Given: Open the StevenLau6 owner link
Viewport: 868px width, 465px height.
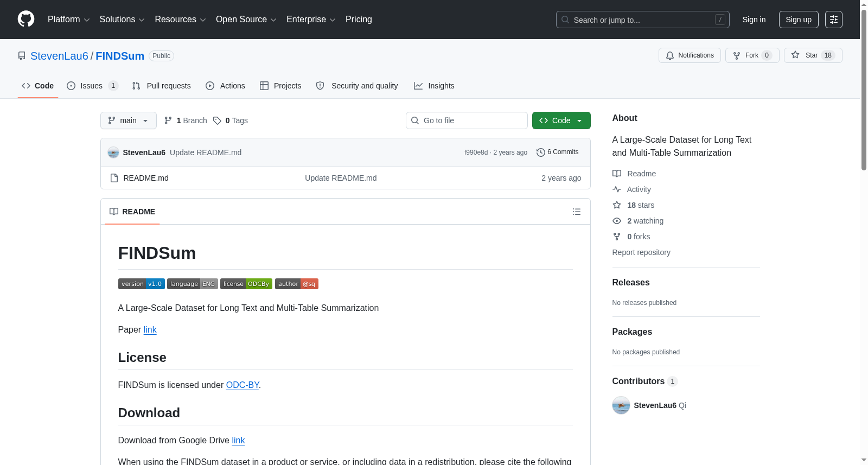Looking at the screenshot, I should coord(59,56).
